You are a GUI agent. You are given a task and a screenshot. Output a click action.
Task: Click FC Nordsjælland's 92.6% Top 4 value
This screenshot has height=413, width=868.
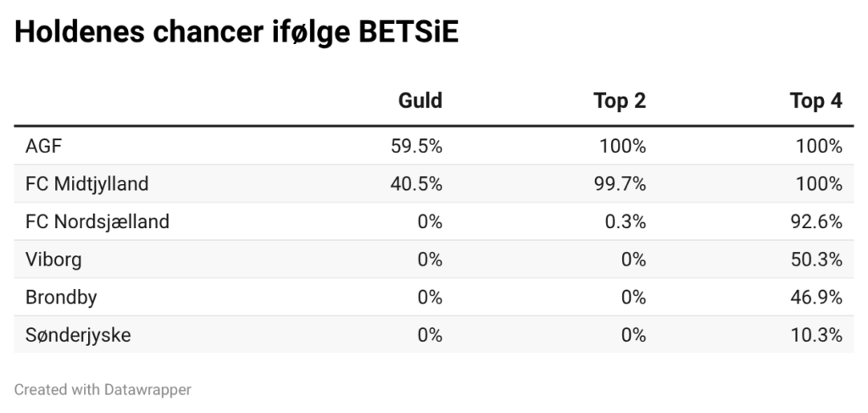coord(815,222)
